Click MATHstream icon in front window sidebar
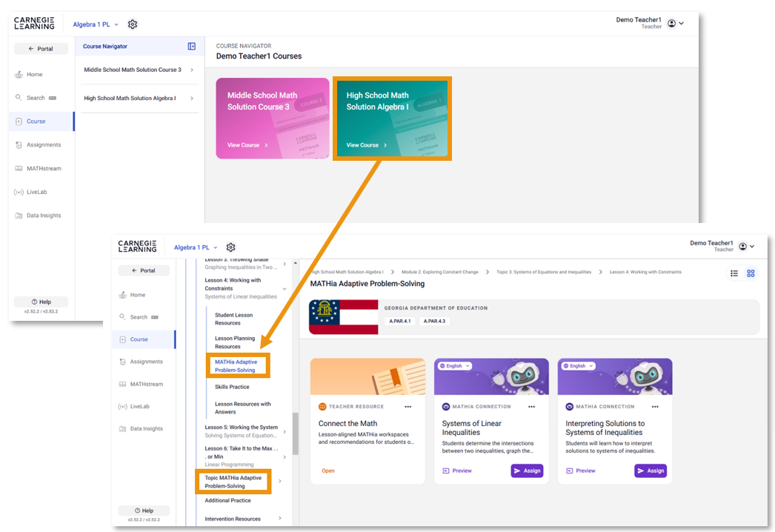 click(x=122, y=384)
